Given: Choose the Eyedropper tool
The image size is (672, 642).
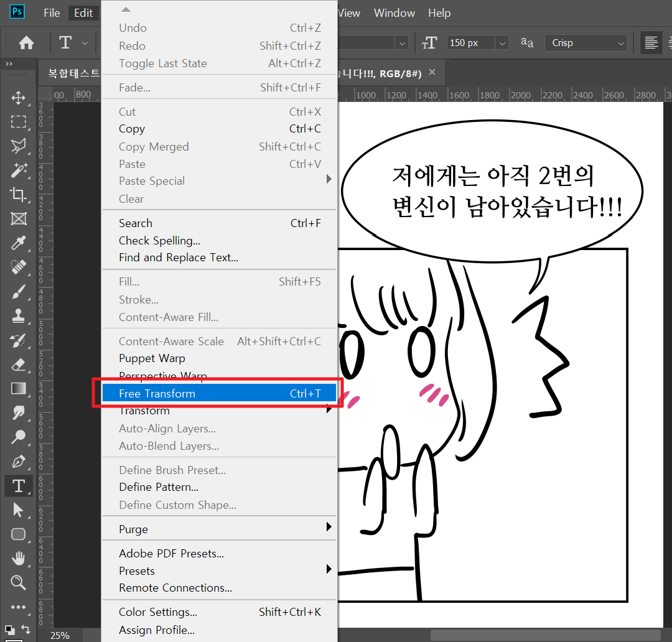Looking at the screenshot, I should click(x=19, y=243).
